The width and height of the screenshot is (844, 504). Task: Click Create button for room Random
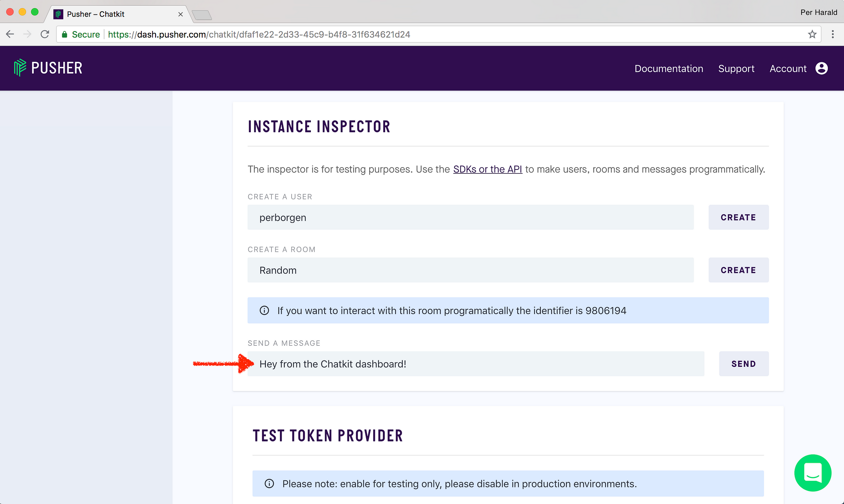click(x=738, y=270)
